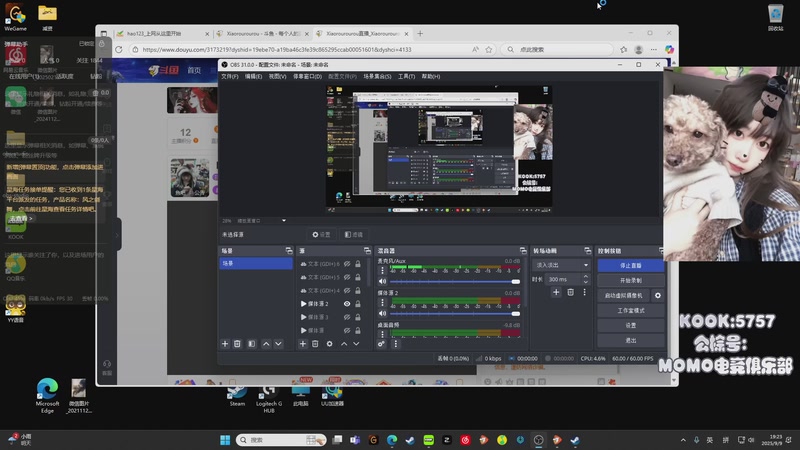The image size is (800, 450).
Task: Delete the selected scene with the trash icon
Action: coord(237,344)
